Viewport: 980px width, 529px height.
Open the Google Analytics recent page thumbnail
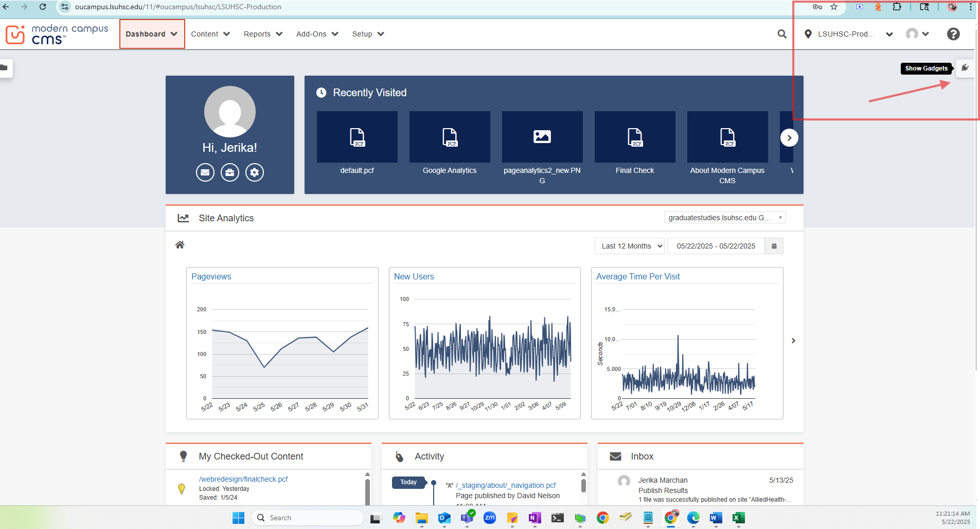450,137
